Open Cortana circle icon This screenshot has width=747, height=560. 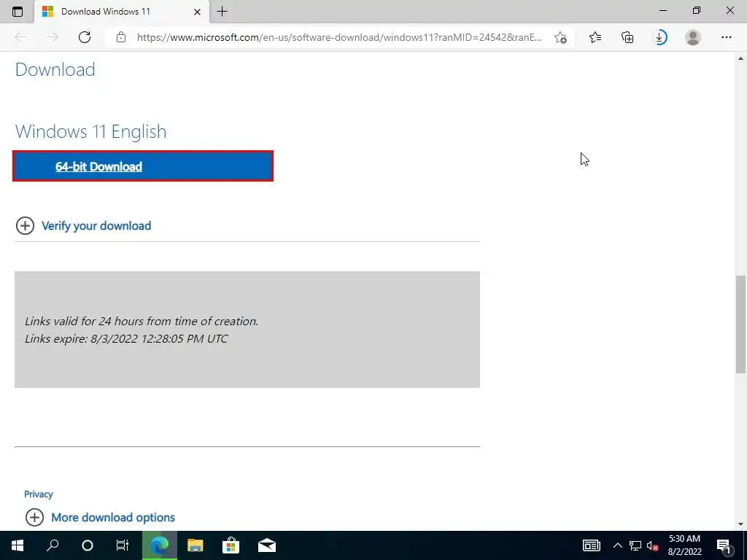tap(88, 545)
